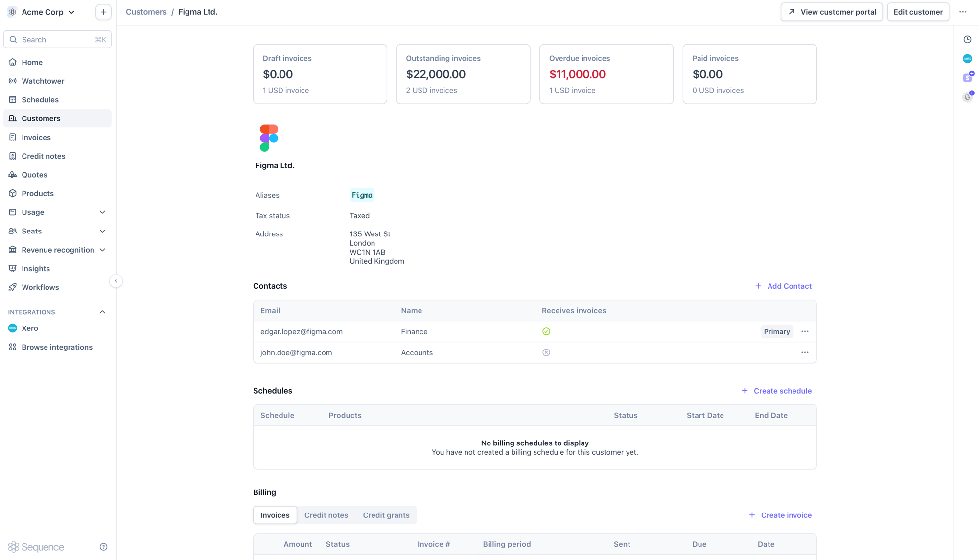Click the green receives-invoices check for Finance
This screenshot has width=979, height=560.
pos(546,331)
